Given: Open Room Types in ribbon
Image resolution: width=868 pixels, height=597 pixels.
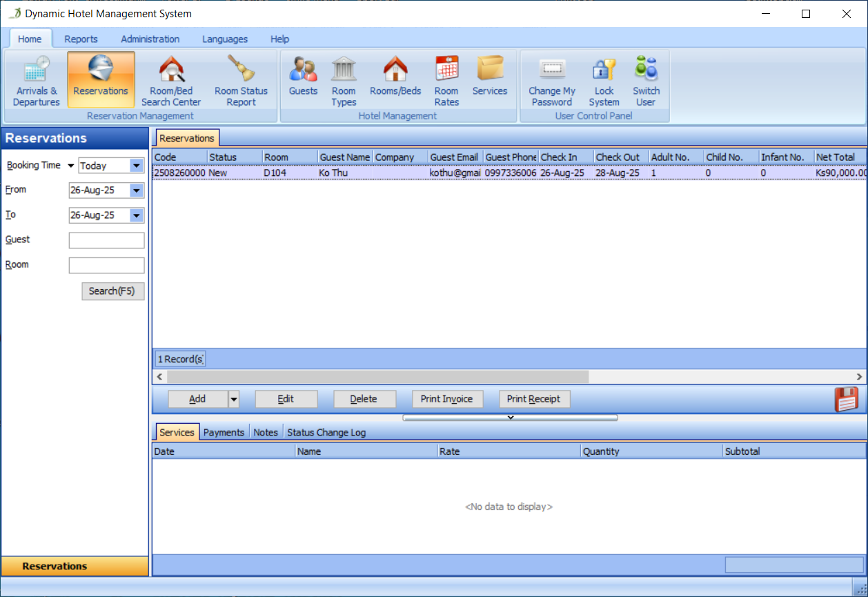Looking at the screenshot, I should tap(344, 80).
